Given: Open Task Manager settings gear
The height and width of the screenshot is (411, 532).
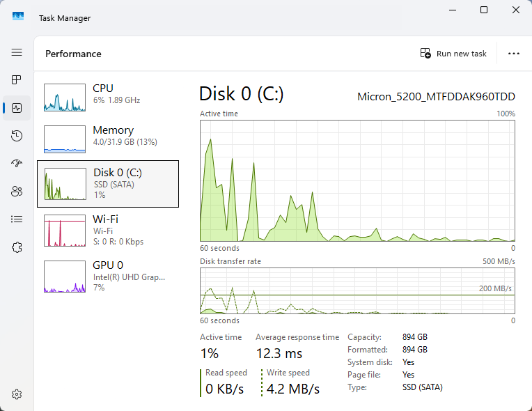Looking at the screenshot, I should pos(17,394).
